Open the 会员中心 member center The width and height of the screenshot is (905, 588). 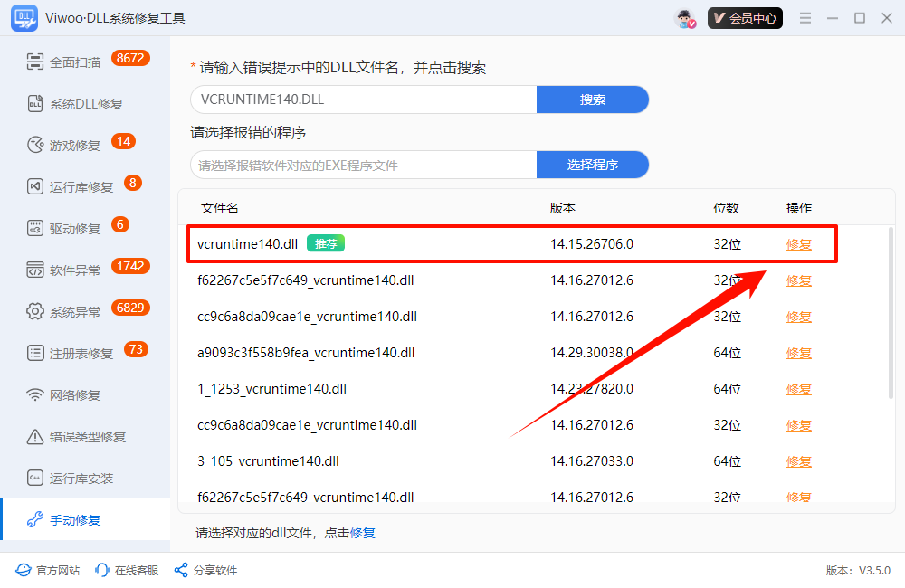tap(745, 18)
